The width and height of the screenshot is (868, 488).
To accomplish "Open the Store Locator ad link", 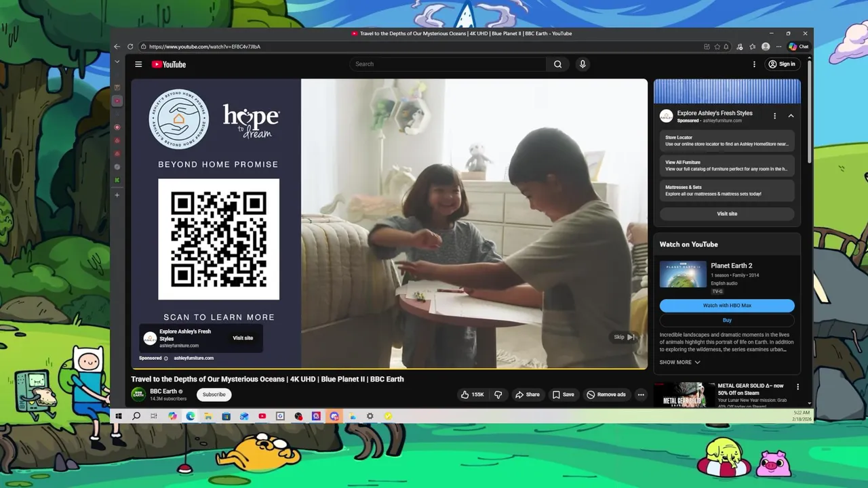I will pos(727,141).
